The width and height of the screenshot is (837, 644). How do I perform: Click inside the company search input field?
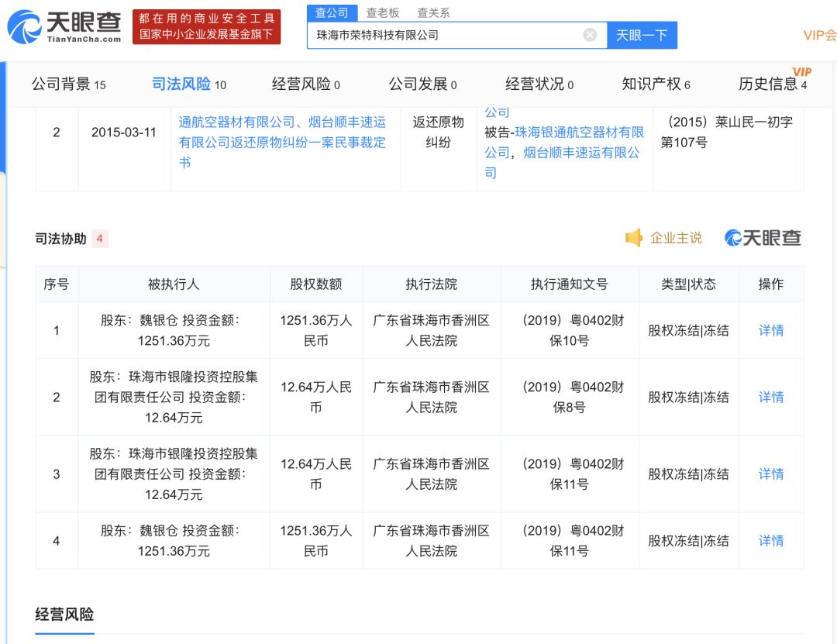(x=449, y=34)
